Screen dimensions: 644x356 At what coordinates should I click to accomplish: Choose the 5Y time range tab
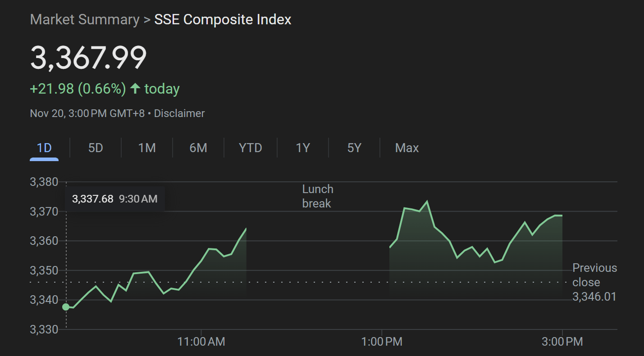[354, 148]
